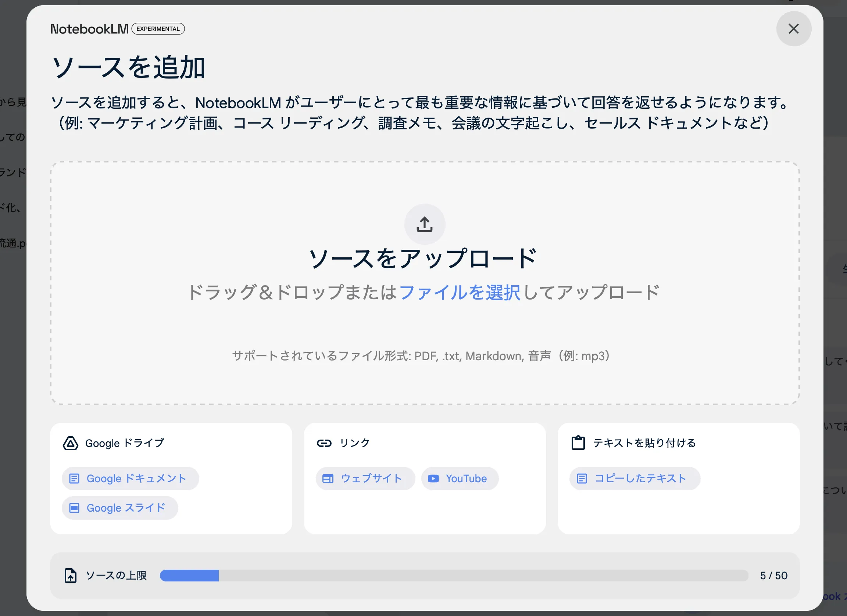Viewport: 847px width, 616px height.
Task: Select the paste text clipboard icon
Action: pyautogui.click(x=578, y=443)
